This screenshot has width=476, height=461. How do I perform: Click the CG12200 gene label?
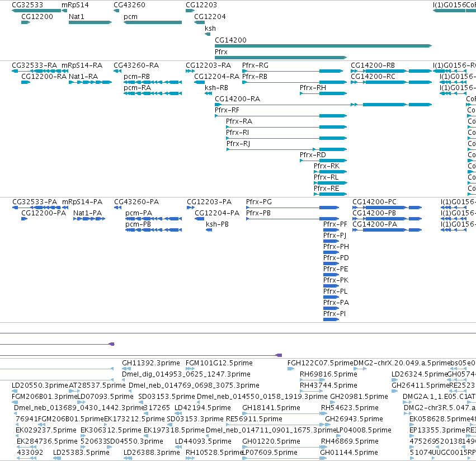click(x=37, y=17)
